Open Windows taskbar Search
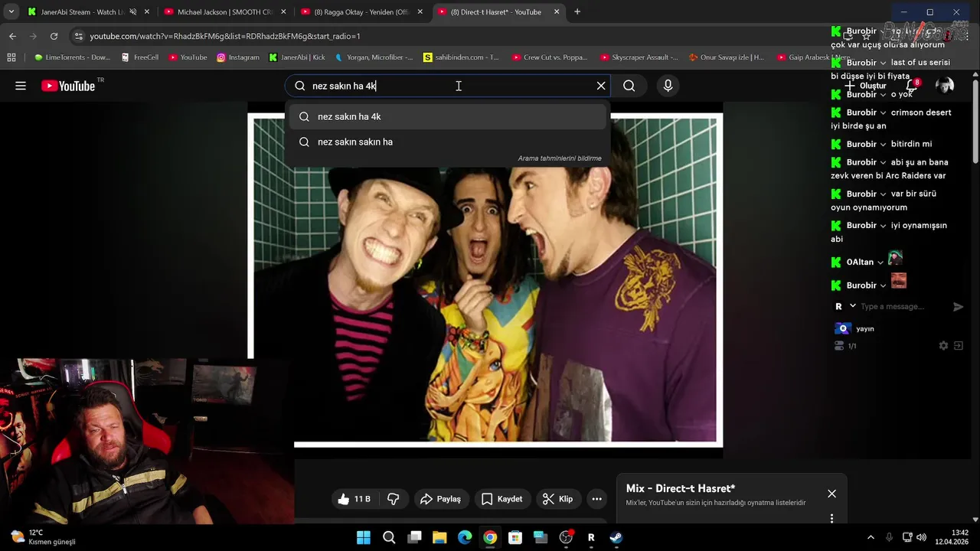980x551 pixels. point(389,537)
